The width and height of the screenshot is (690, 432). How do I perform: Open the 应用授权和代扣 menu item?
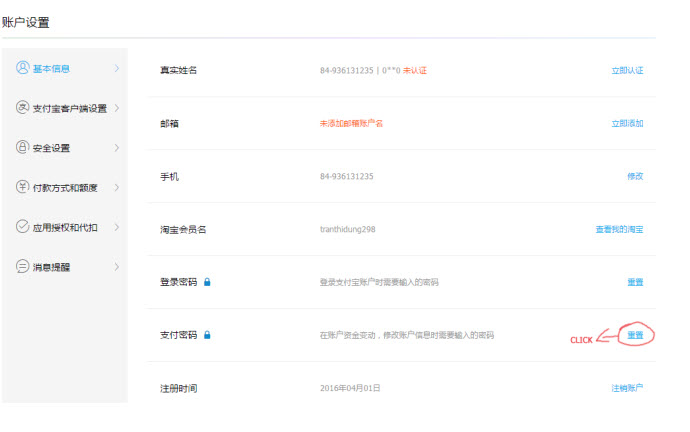click(x=65, y=228)
